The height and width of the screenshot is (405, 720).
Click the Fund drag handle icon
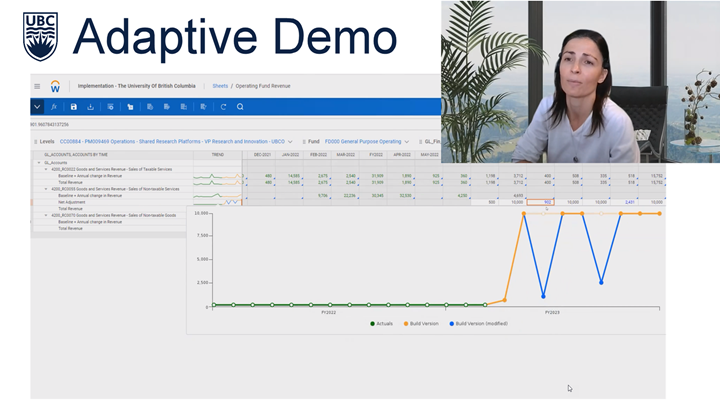pyautogui.click(x=304, y=142)
